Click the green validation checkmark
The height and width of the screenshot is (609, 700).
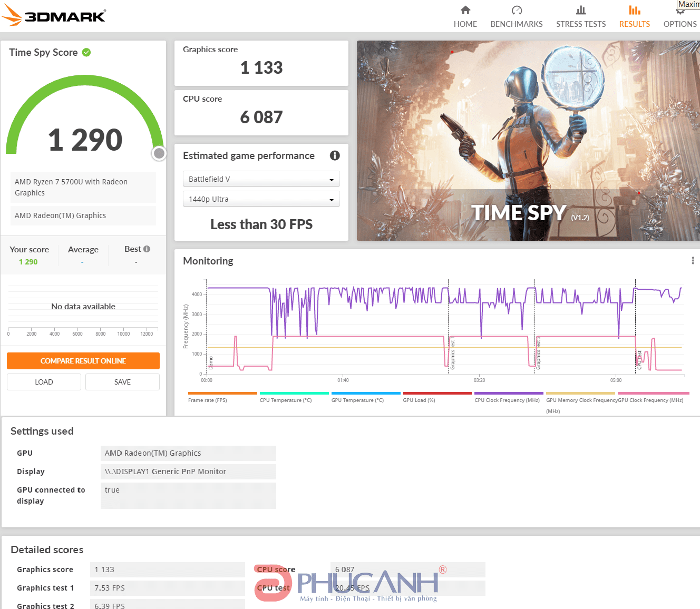86,52
